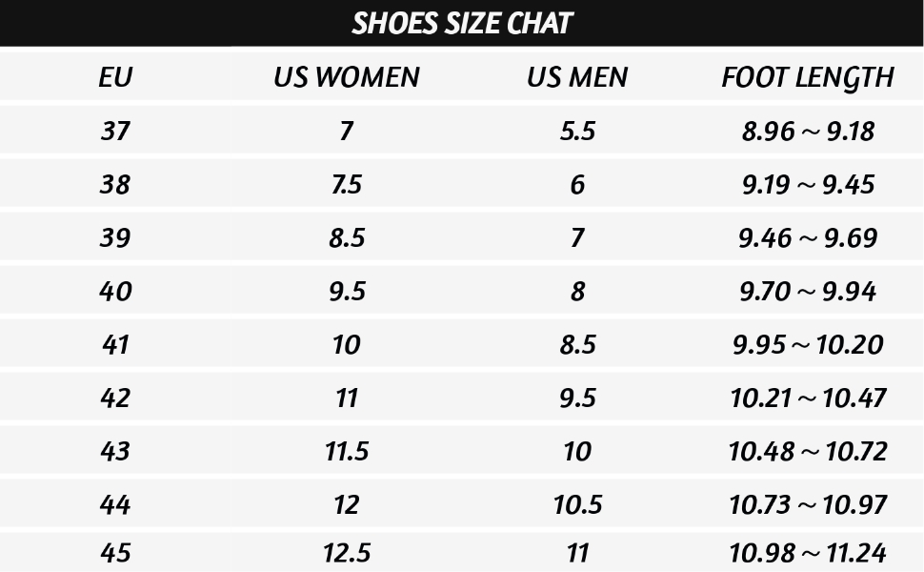This screenshot has height=572, width=924.
Task: Pick EU size 40 in the table
Action: [115, 291]
